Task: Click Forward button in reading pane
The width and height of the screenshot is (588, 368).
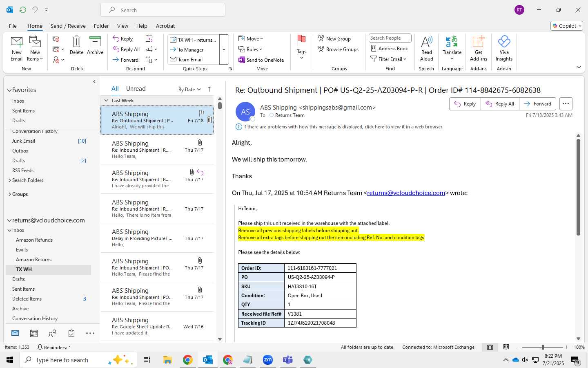Action: click(x=537, y=104)
